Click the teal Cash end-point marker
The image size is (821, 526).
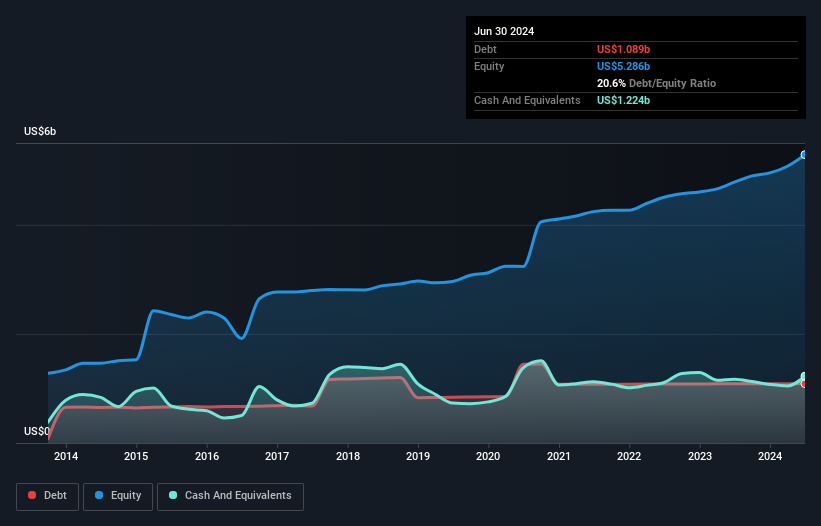click(x=804, y=377)
